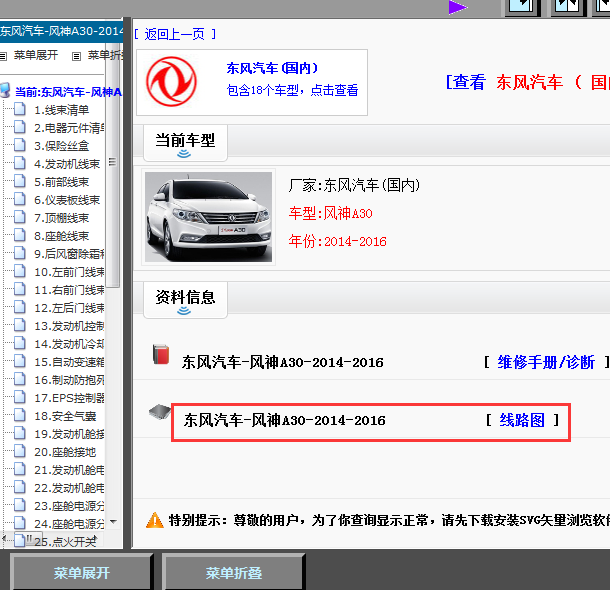Select 4.发动机线束 tree item
The width and height of the screenshot is (610, 590).
click(67, 164)
